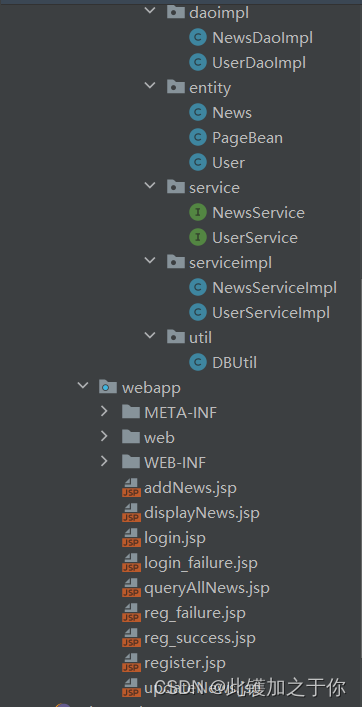Click the addNews.jsp file icon

point(131,488)
